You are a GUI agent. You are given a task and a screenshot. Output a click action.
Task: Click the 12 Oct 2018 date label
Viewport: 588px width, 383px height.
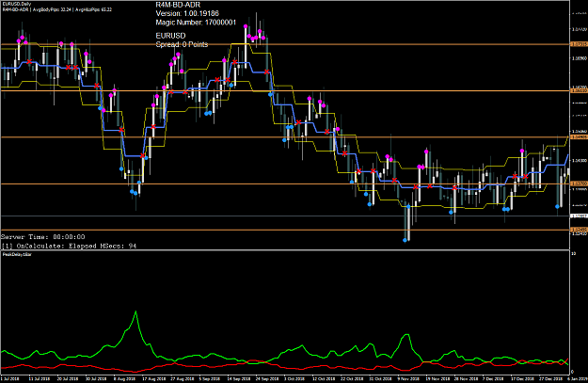pyautogui.click(x=324, y=379)
